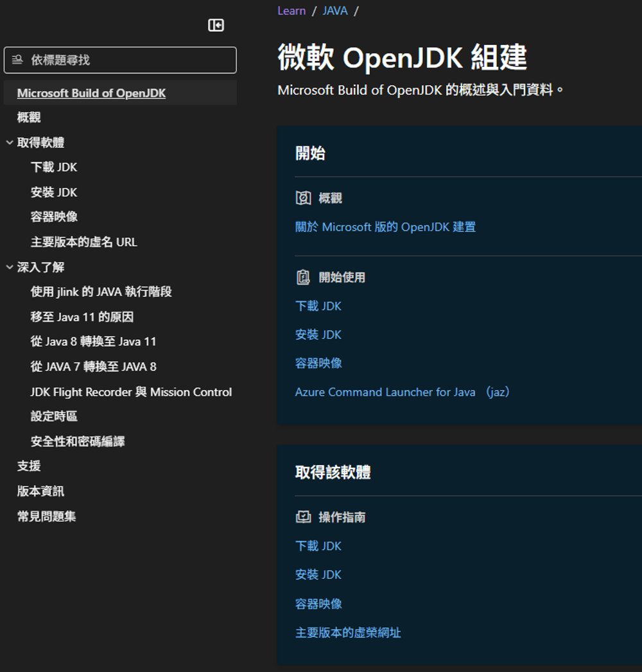Image resolution: width=642 pixels, height=672 pixels.
Task: Open 容器映像 link under 操作指南
Action: pyautogui.click(x=318, y=604)
